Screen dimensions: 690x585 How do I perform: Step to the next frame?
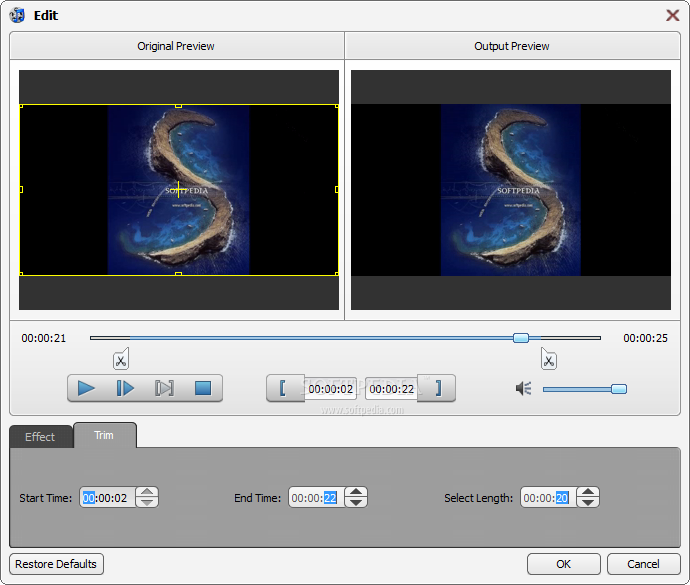pos(125,388)
